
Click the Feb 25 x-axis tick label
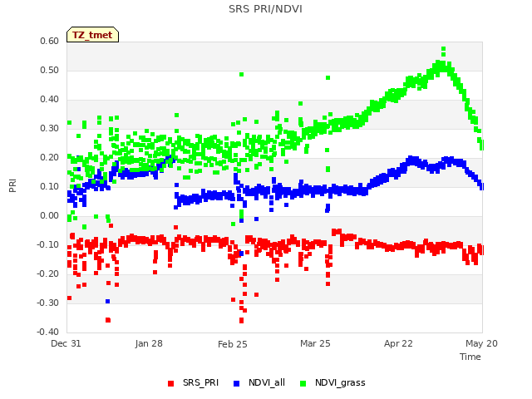[x=233, y=344]
